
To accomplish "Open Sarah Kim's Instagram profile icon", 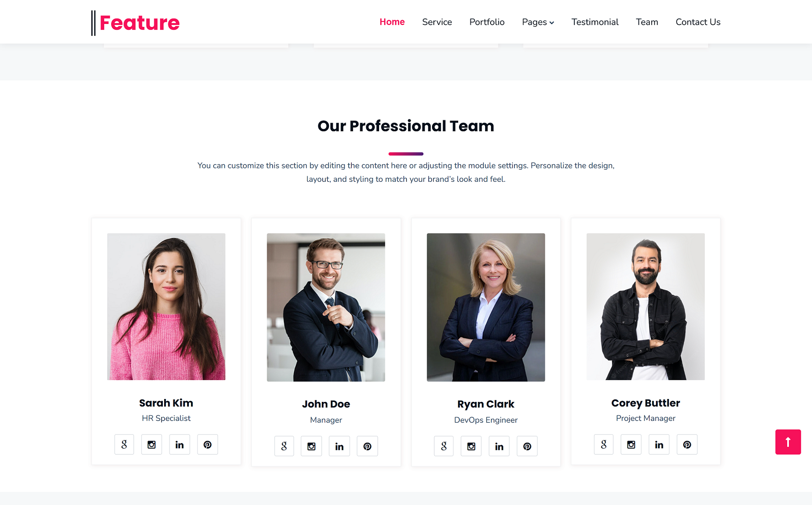I will coord(151,444).
